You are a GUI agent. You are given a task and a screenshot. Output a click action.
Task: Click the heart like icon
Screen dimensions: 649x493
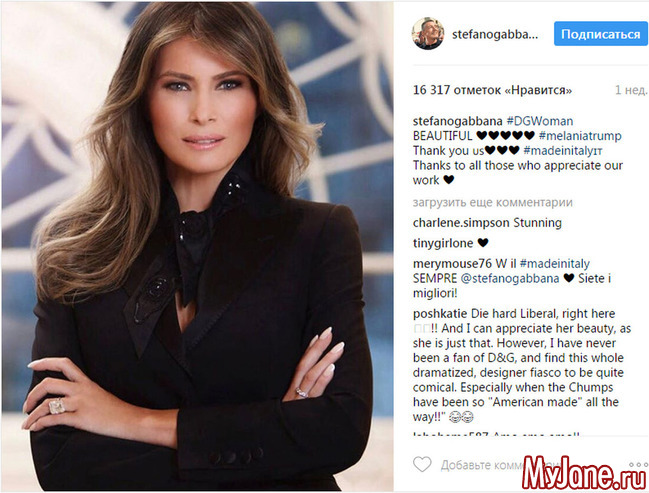[x=422, y=464]
